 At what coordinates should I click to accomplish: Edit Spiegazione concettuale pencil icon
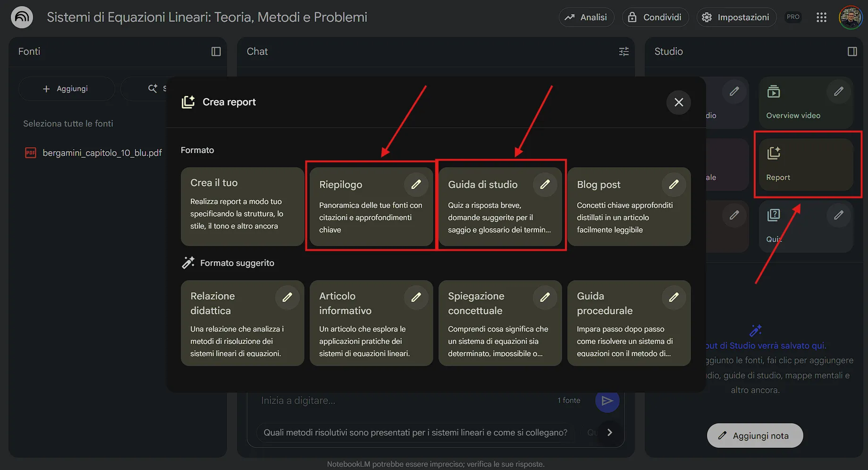coord(545,297)
